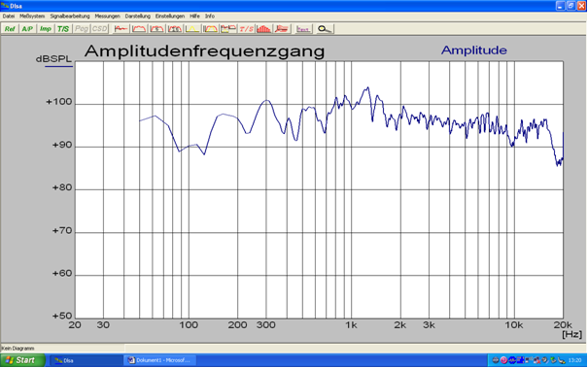Click the [Hz] axis unit label
The image size is (588, 368).
(x=571, y=334)
